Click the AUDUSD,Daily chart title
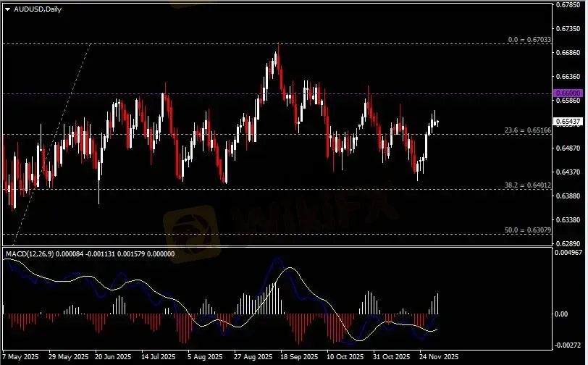 tap(38, 9)
